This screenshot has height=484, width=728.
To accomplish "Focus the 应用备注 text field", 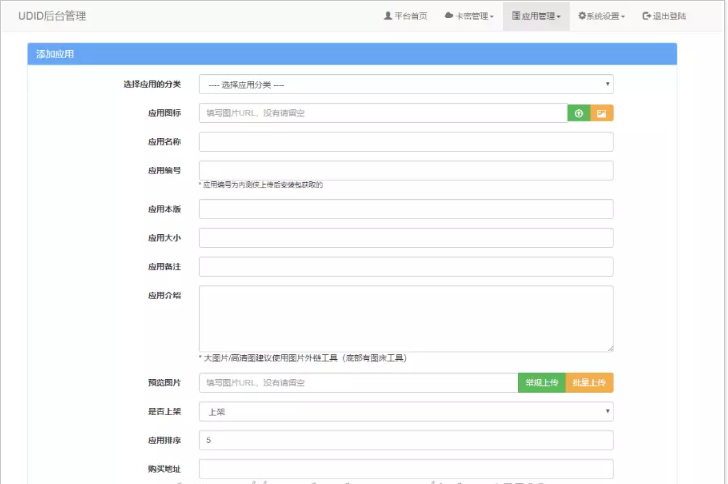I will [x=406, y=266].
